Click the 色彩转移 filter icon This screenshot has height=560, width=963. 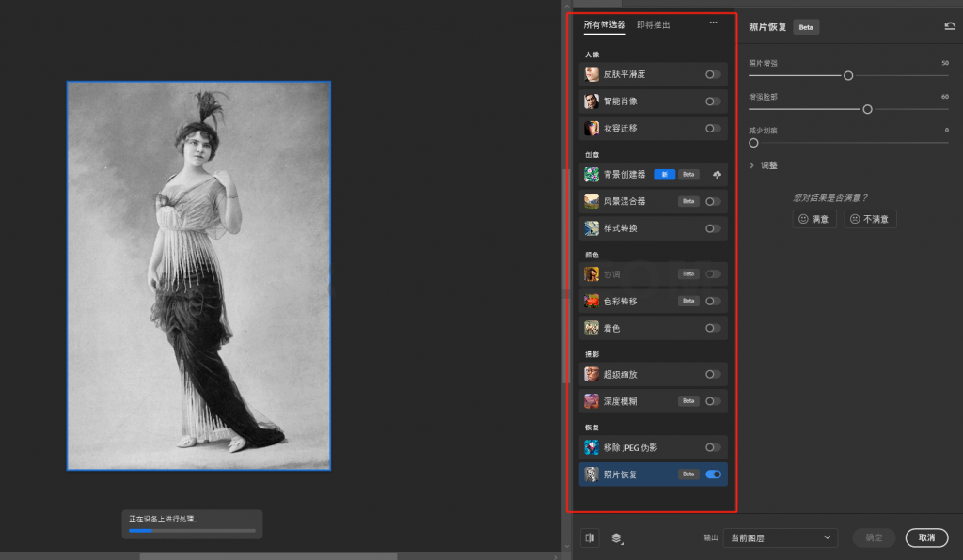click(x=592, y=302)
